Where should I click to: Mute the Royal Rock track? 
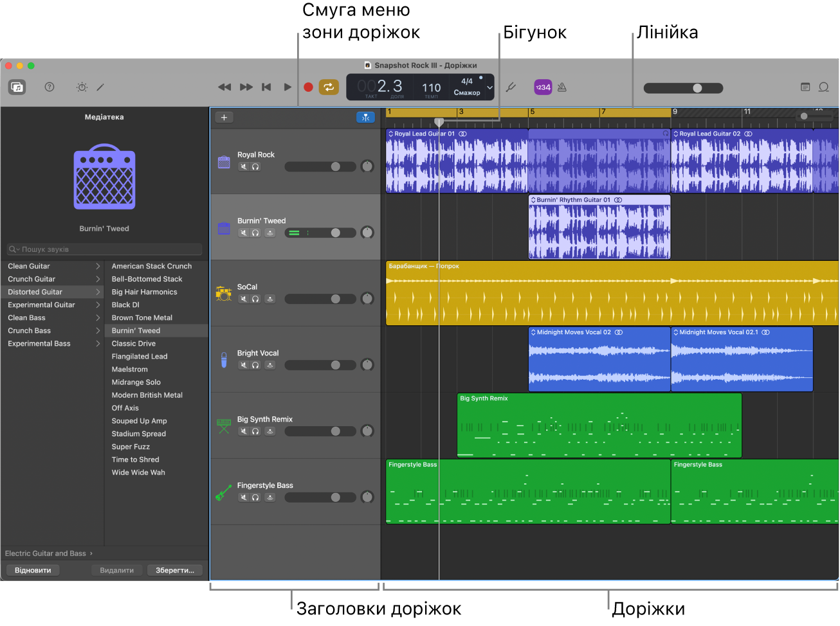click(x=244, y=166)
